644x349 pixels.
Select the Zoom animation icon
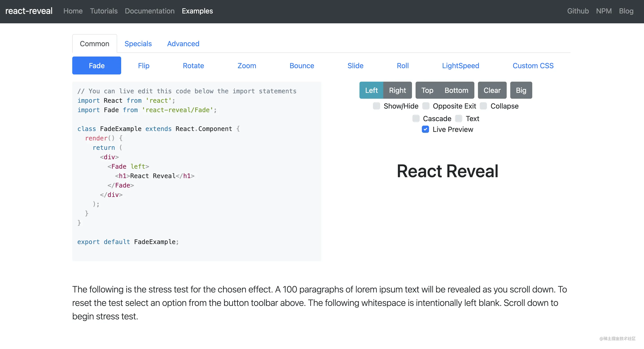pyautogui.click(x=247, y=65)
